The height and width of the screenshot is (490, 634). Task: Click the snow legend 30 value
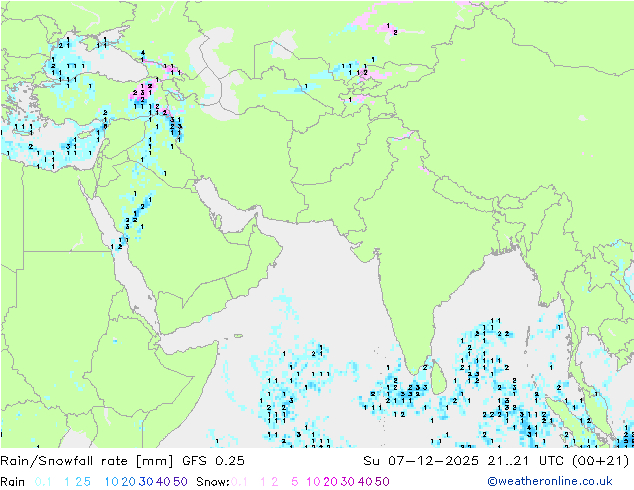click(348, 482)
